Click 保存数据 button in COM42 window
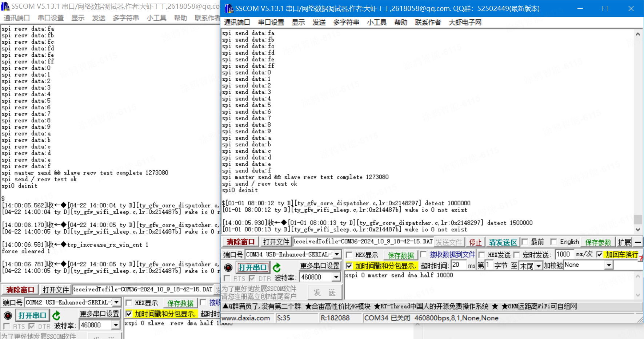Image resolution: width=644 pixels, height=339 pixels. (180, 303)
